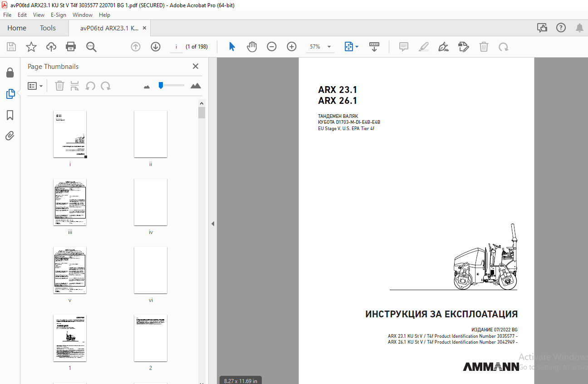Click the ИНСТРУКЦИЯ ЗА ЕКСПЛОАТАЦИЯ heading
588x384 pixels.
click(x=441, y=314)
